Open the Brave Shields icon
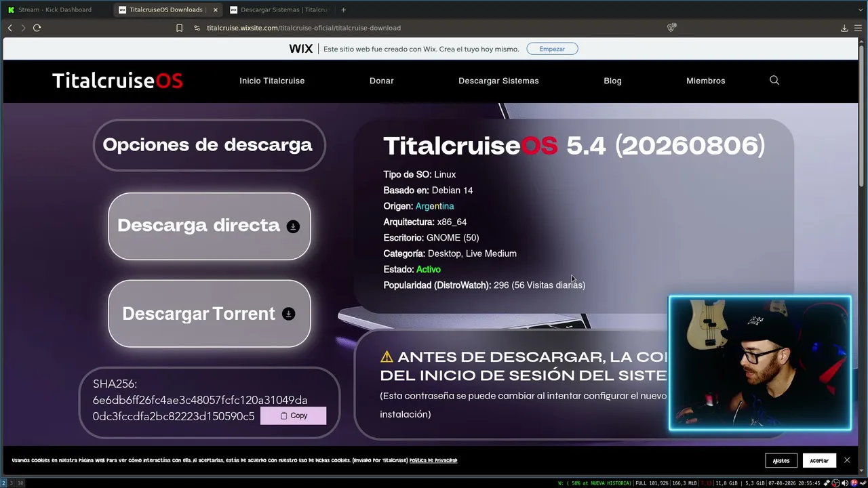Screen dimensions: 868x488 671,28
